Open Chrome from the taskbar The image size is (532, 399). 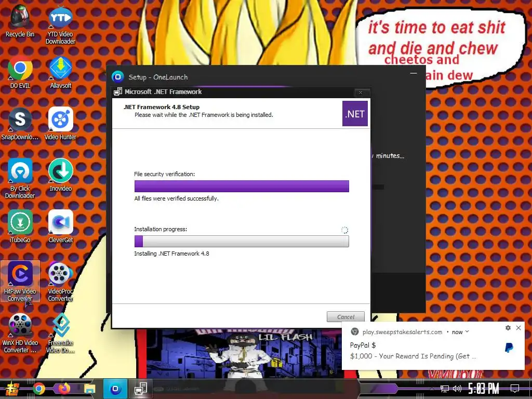click(38, 389)
